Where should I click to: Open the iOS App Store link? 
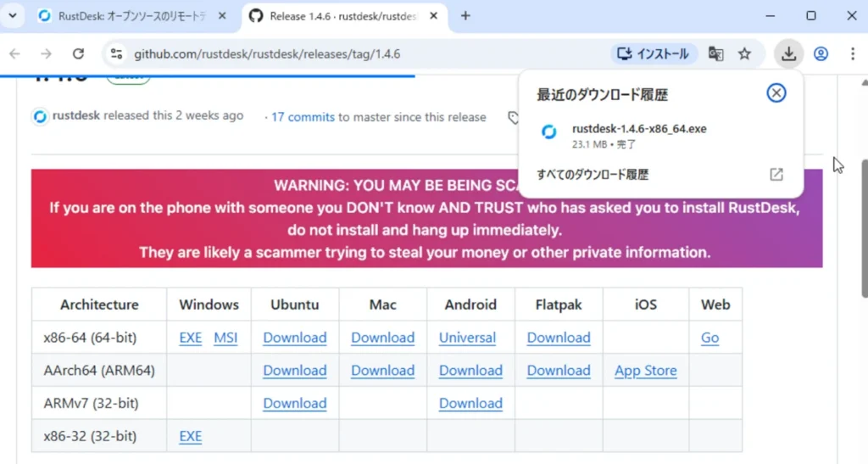pyautogui.click(x=645, y=371)
